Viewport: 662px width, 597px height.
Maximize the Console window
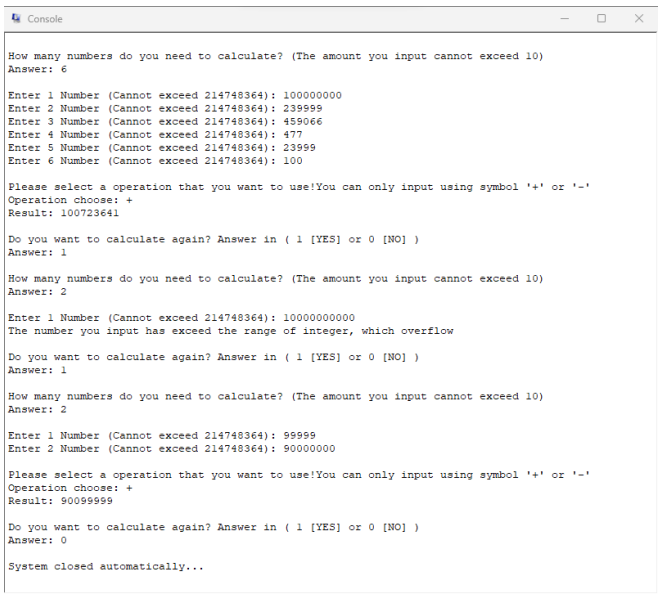click(x=602, y=19)
